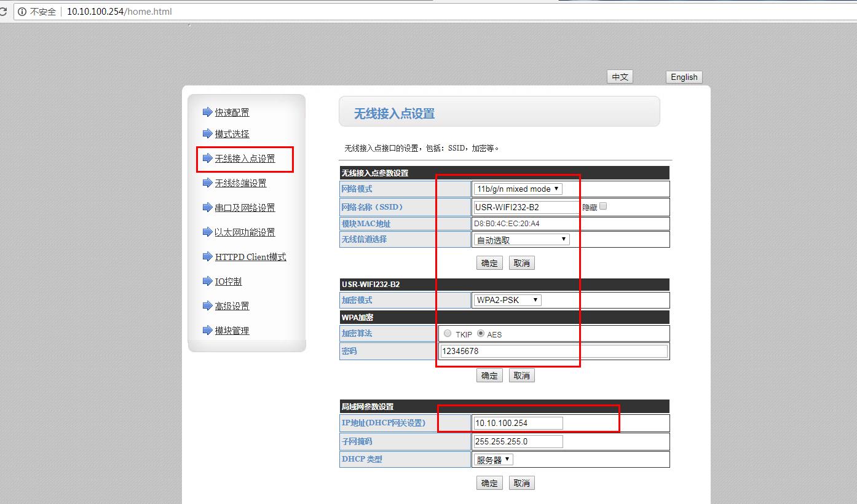Click the arrow icon beside 以太网功能设置

pyautogui.click(x=207, y=232)
